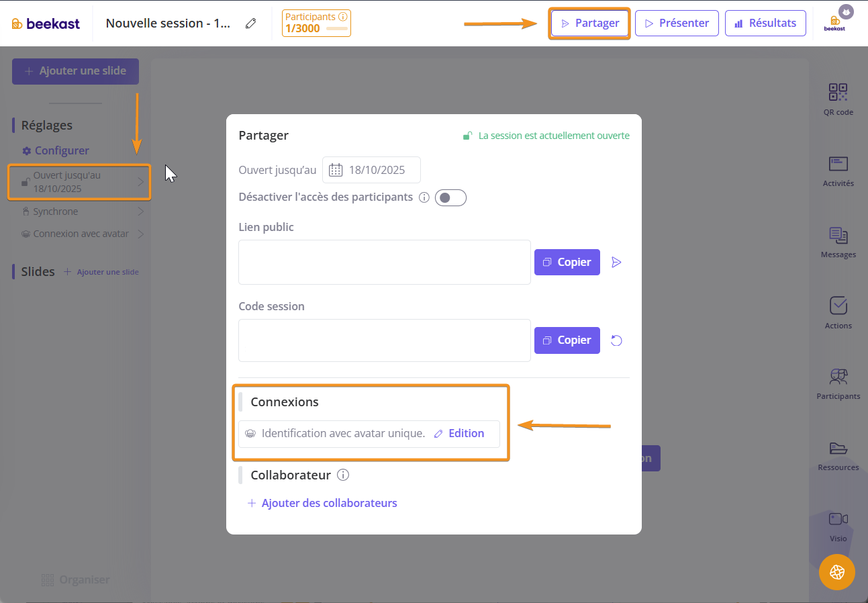Expand the Connexion avec avatar setting

[x=79, y=234]
